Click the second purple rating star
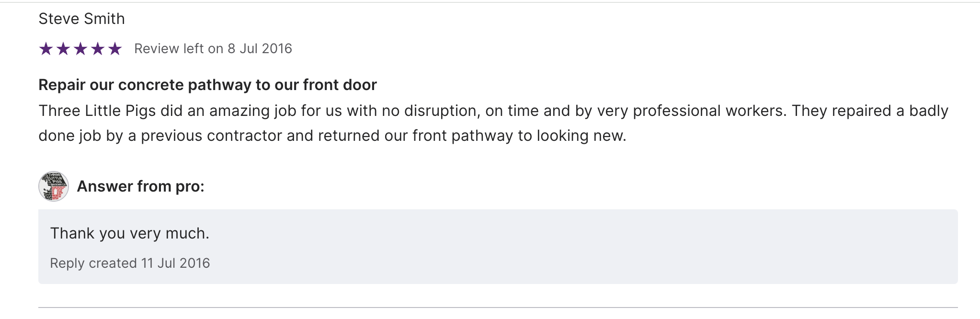This screenshot has height=319, width=980. (x=63, y=49)
